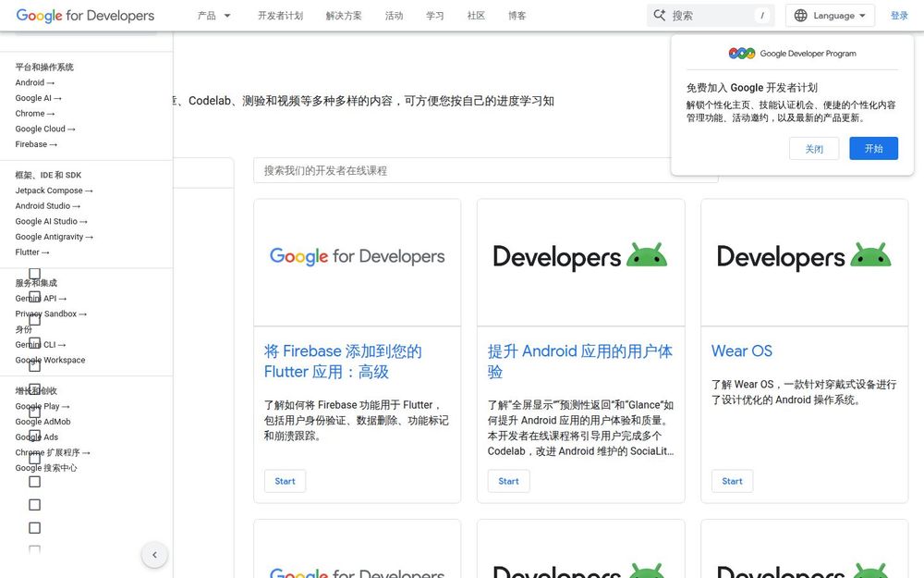Screen dimensions: 924x578
Task: Open the 将 Firebase 添加到您的 Flutter 应用 title
Action: [x=343, y=362]
